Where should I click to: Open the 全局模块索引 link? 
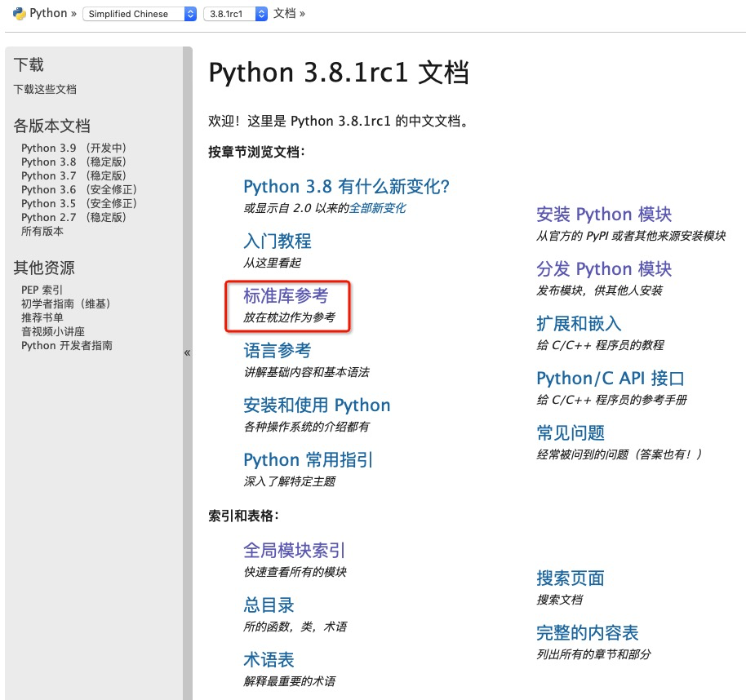click(295, 550)
